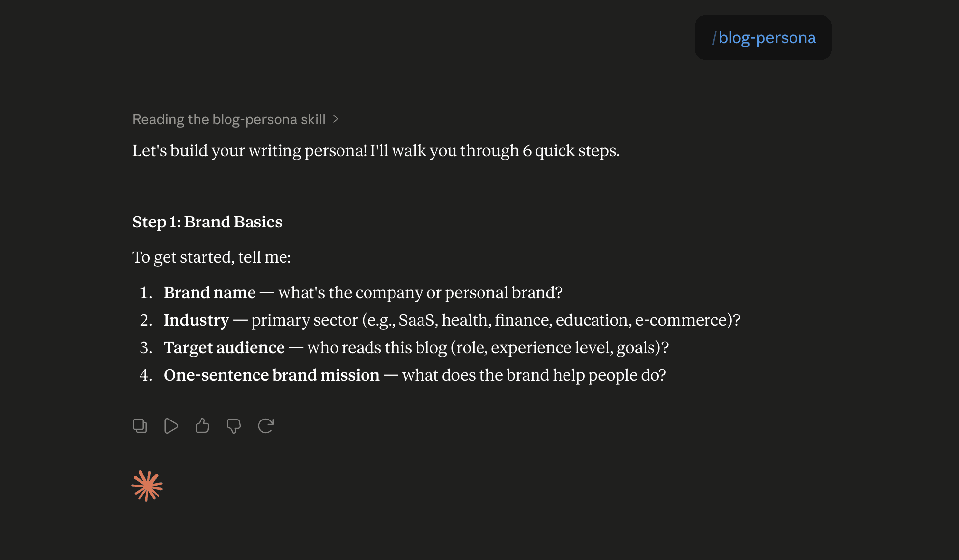The height and width of the screenshot is (560, 959).
Task: Click the bold 'Brand name' list item
Action: click(210, 293)
